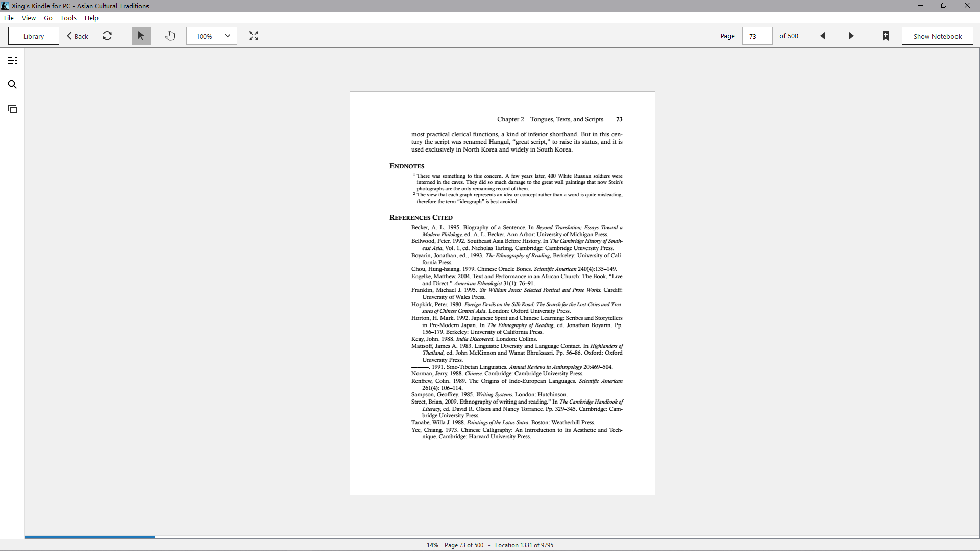
Task: Open the View menu
Action: click(x=29, y=18)
